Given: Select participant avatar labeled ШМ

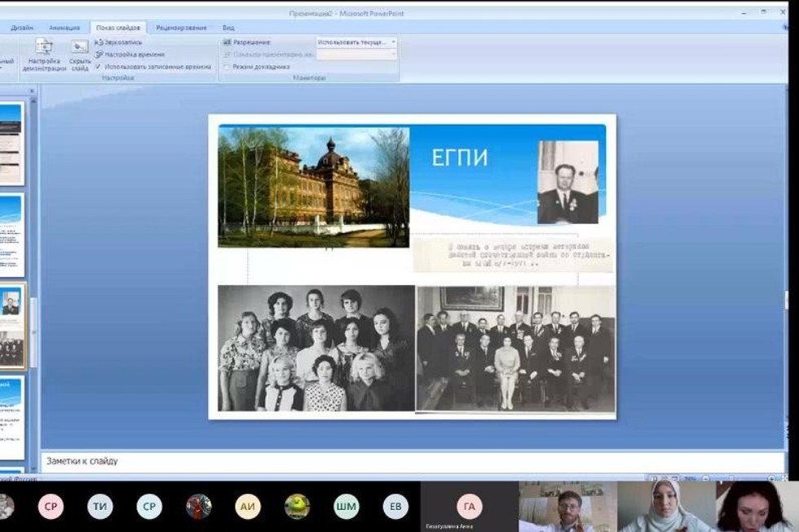Looking at the screenshot, I should [346, 507].
